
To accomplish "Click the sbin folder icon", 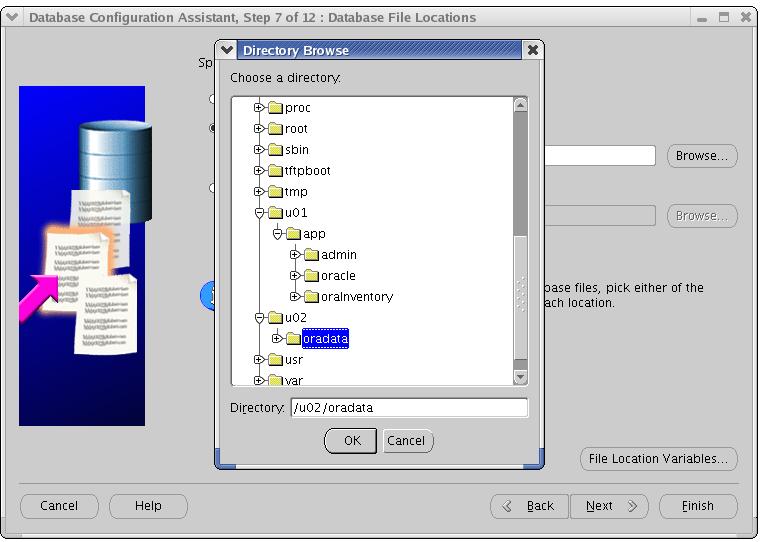I will point(275,150).
